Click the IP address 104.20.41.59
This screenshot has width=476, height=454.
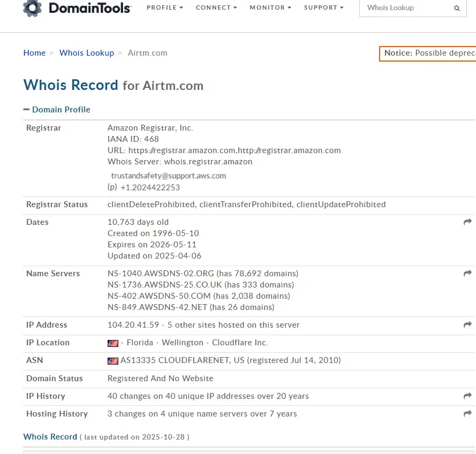133,325
